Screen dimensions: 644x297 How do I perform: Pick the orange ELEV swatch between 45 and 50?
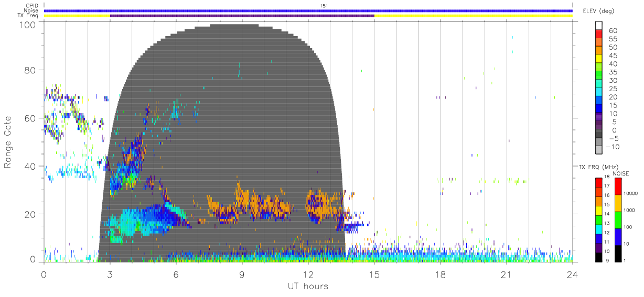tap(599, 51)
